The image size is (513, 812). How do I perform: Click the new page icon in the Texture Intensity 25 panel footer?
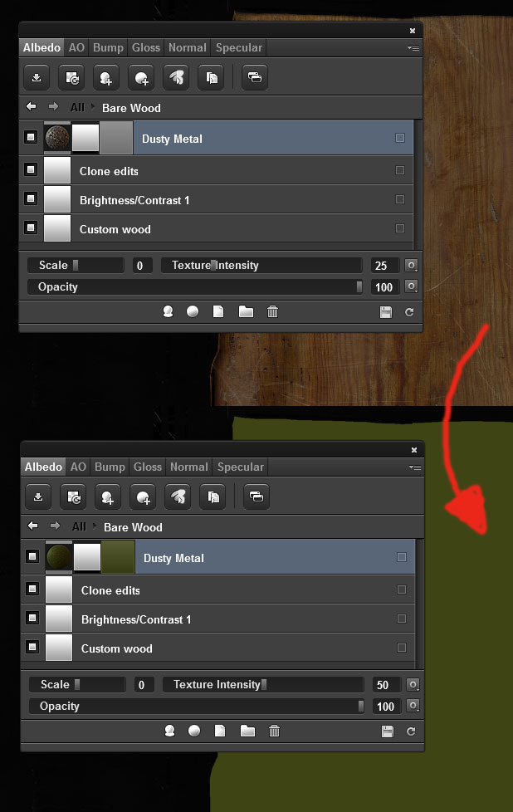pos(218,311)
